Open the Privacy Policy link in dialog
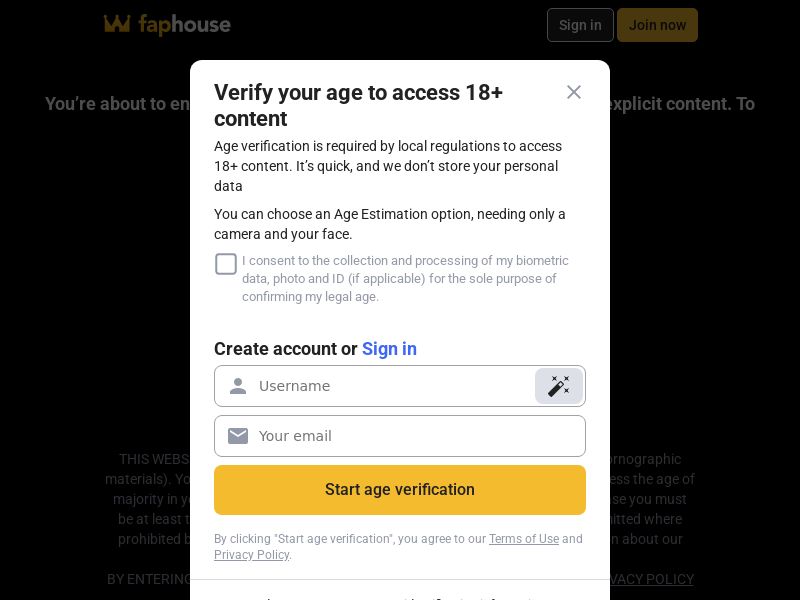This screenshot has width=800, height=600. (x=251, y=555)
